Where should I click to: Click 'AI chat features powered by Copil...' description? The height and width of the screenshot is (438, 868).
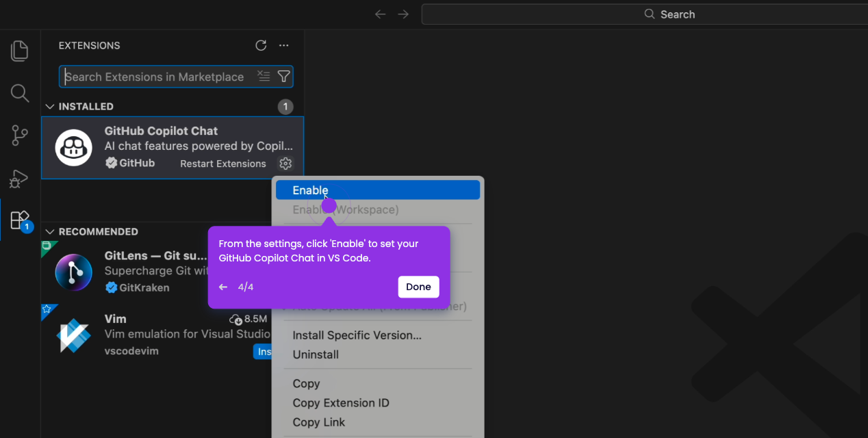click(x=199, y=146)
